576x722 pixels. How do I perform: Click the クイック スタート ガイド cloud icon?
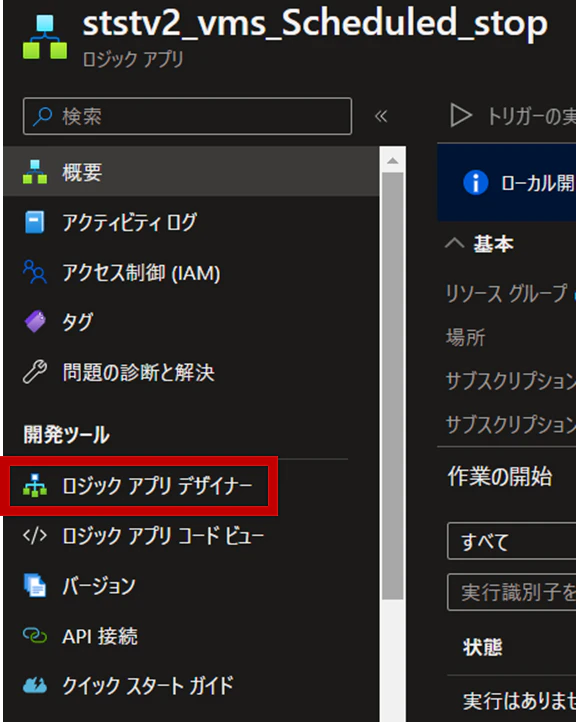coord(35,685)
